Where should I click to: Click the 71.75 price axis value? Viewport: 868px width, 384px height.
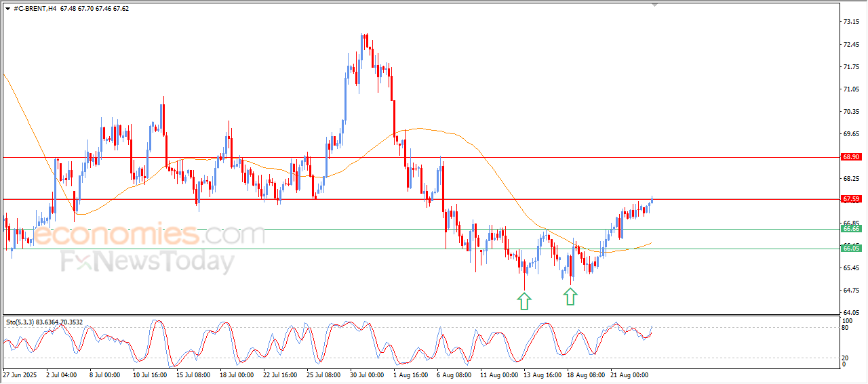pyautogui.click(x=851, y=66)
